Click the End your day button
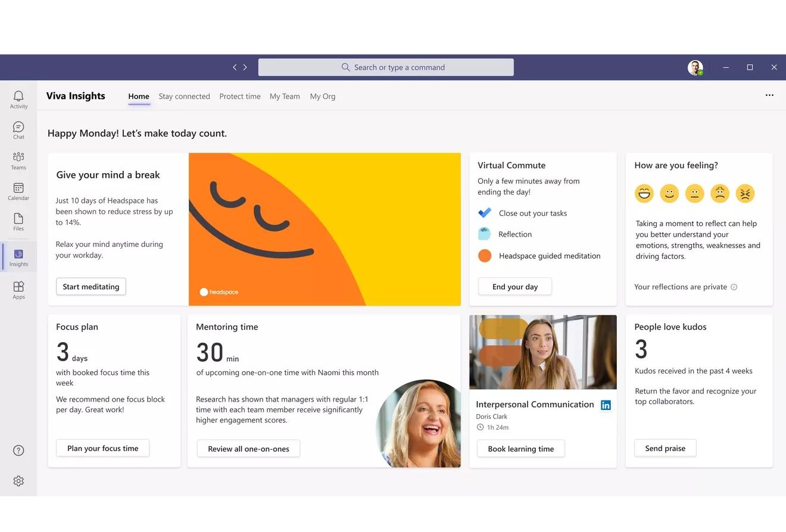The image size is (786, 532). (x=515, y=286)
